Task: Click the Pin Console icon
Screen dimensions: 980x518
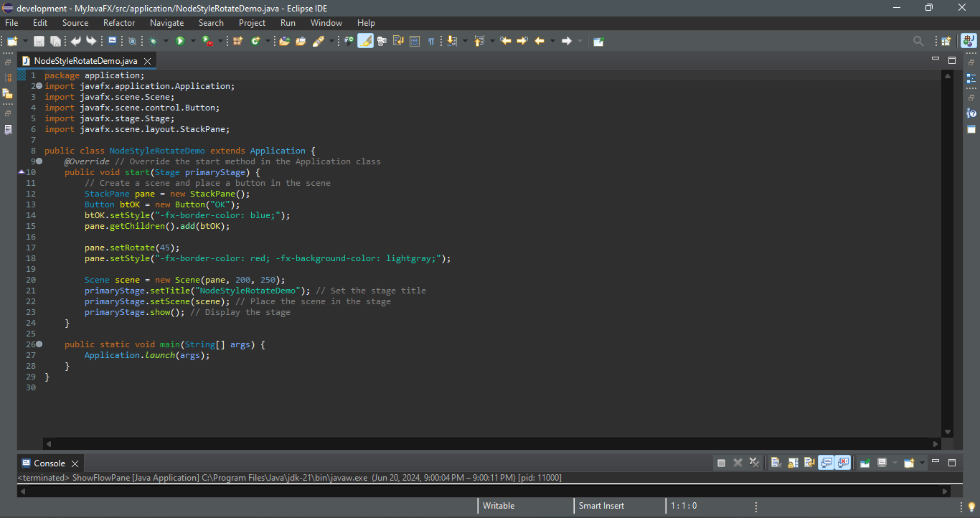Action: (x=865, y=463)
